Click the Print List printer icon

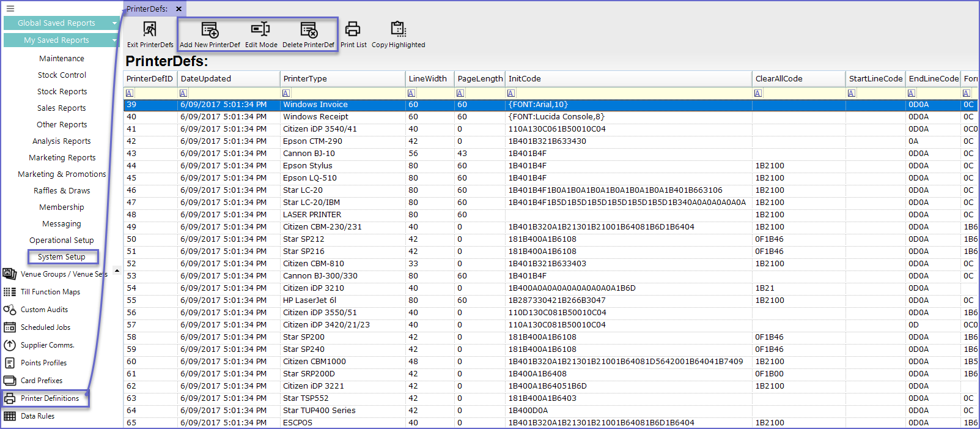(353, 29)
